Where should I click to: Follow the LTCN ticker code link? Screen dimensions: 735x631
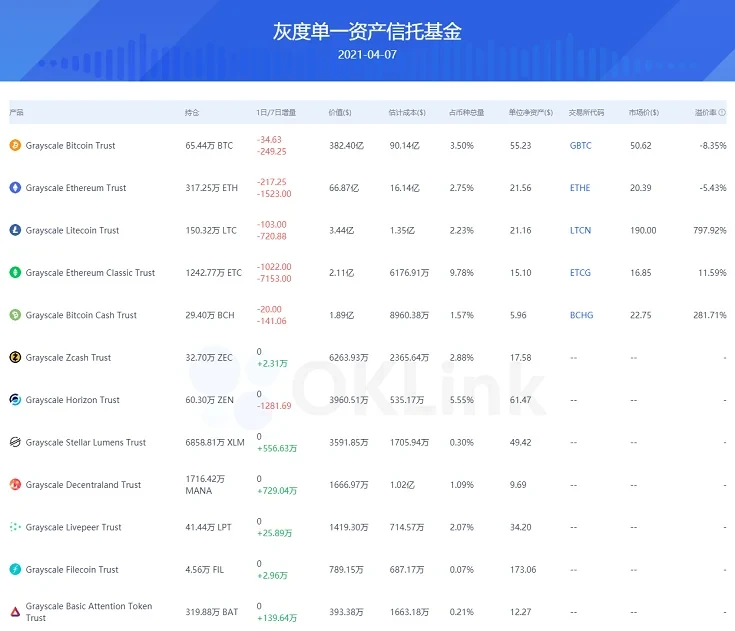click(x=580, y=230)
